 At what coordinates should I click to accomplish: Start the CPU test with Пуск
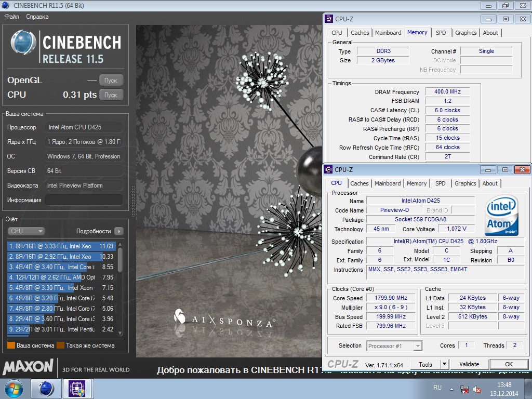pyautogui.click(x=111, y=95)
